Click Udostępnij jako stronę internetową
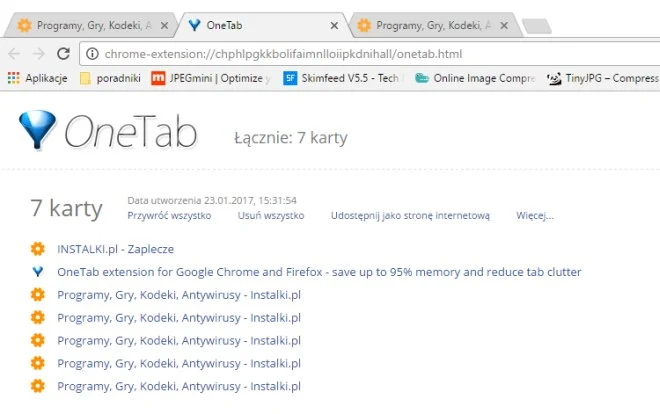 [x=410, y=215]
